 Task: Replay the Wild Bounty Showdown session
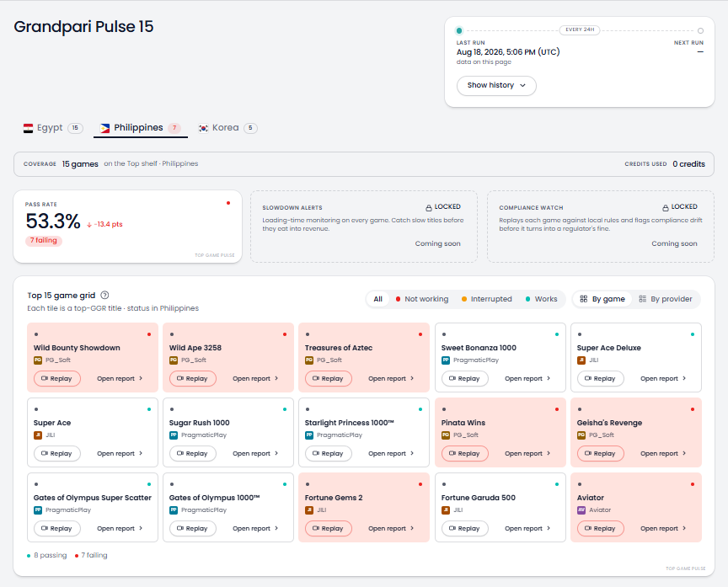[57, 379]
